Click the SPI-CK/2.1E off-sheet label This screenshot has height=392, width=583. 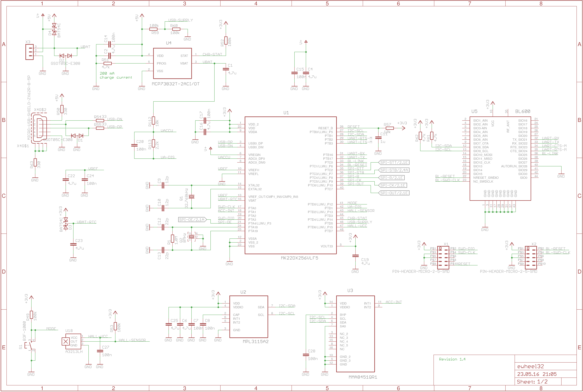[393, 186]
